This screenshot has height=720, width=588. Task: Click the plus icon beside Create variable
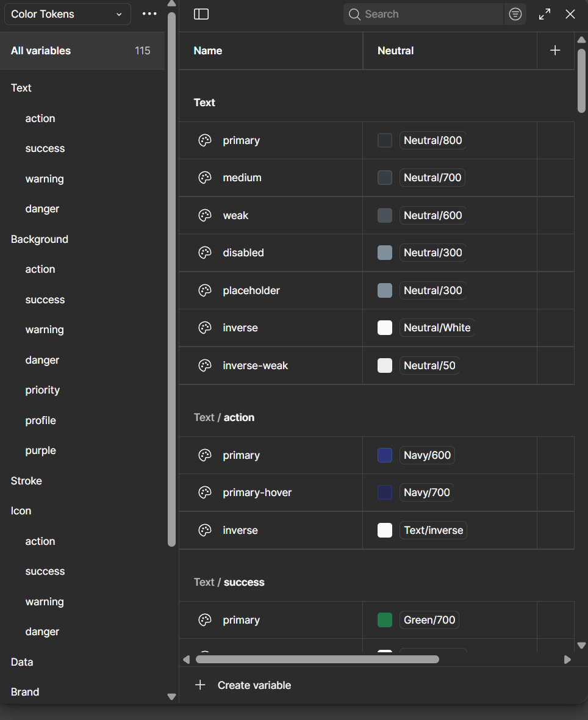(x=201, y=685)
